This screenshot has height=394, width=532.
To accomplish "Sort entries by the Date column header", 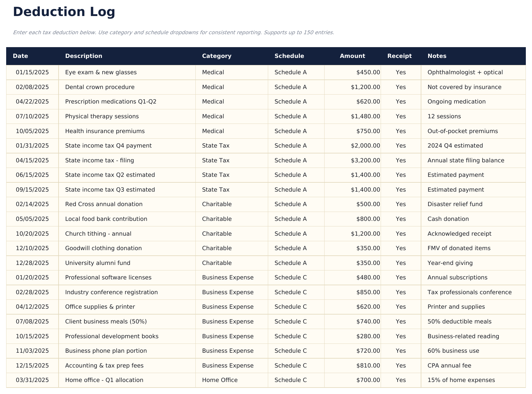I will [x=20, y=56].
